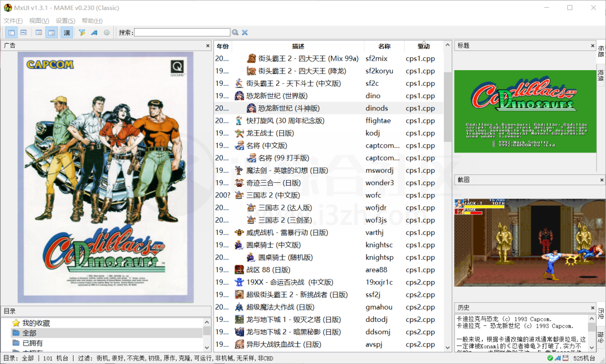Toggle the folder list panel toolbar icon
Image resolution: width=606 pixels, height=364 pixels.
click(11, 33)
